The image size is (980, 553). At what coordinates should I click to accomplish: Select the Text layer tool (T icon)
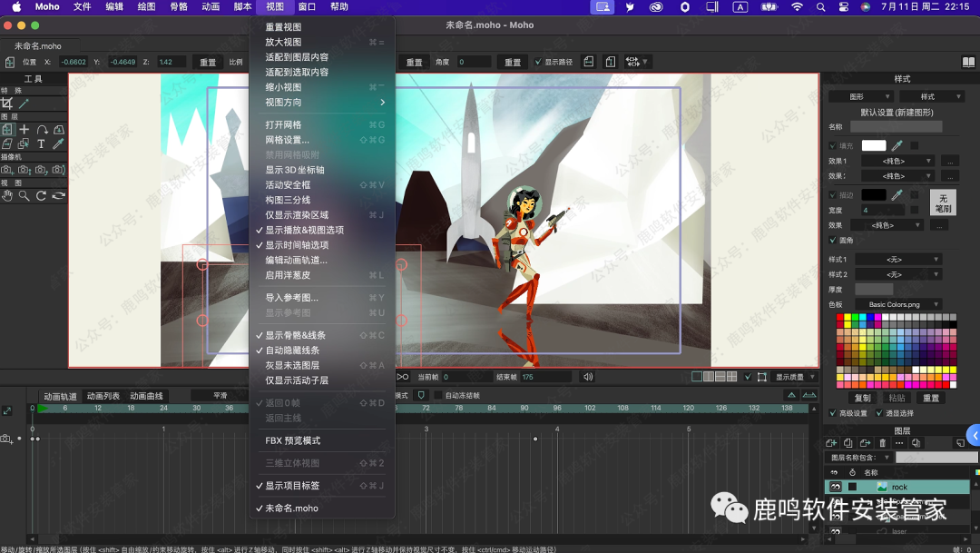point(42,143)
